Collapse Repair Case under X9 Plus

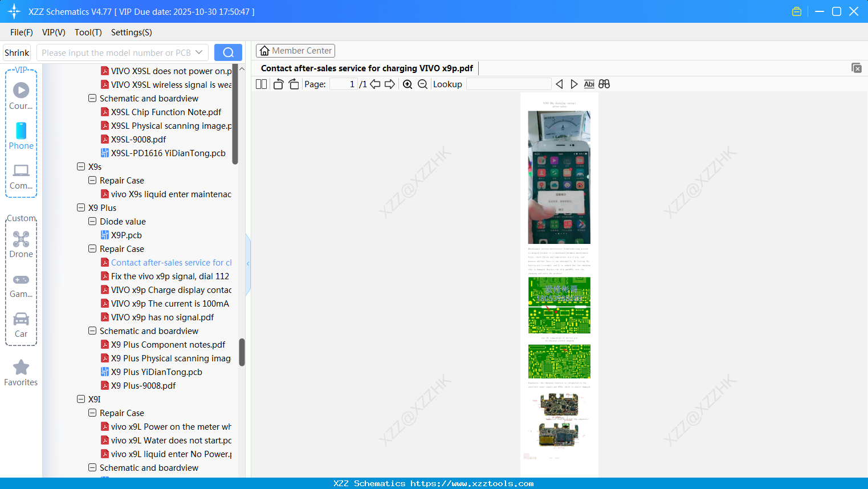pos(92,249)
